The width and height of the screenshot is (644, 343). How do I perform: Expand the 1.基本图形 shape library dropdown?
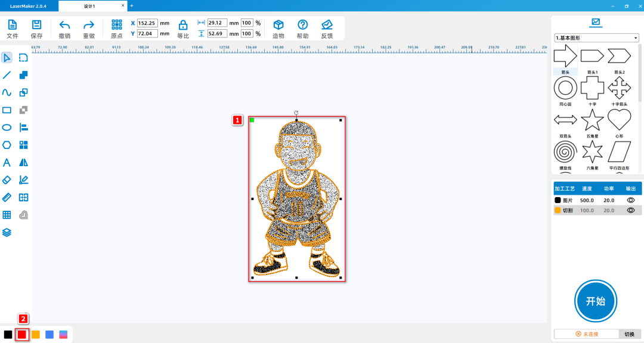(x=596, y=38)
